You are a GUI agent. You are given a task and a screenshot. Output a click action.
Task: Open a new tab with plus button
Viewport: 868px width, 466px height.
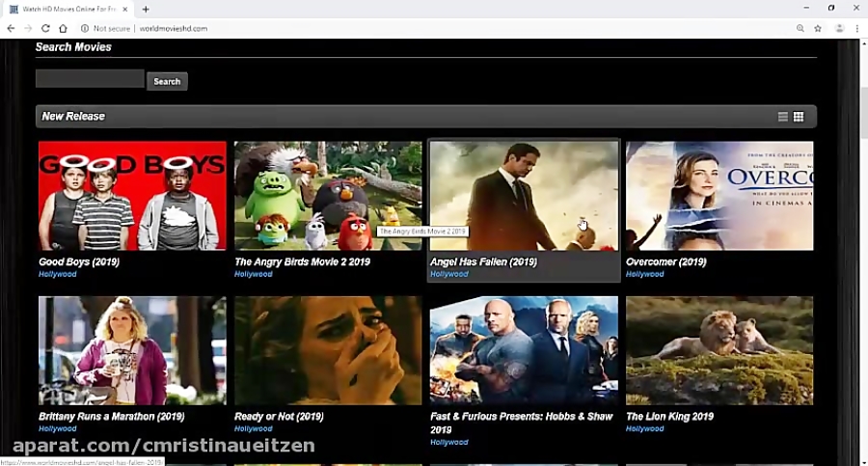pyautogui.click(x=146, y=9)
